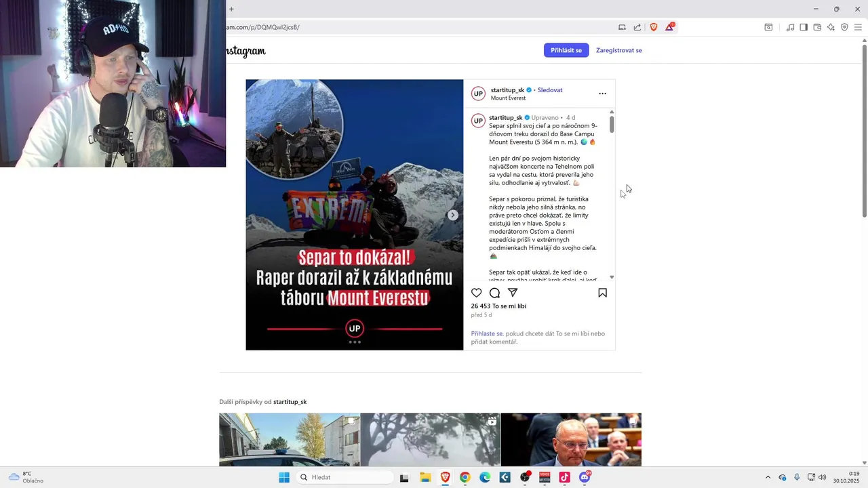Click the Brave VPN shield icon
The width and height of the screenshot is (868, 488).
coord(844,27)
